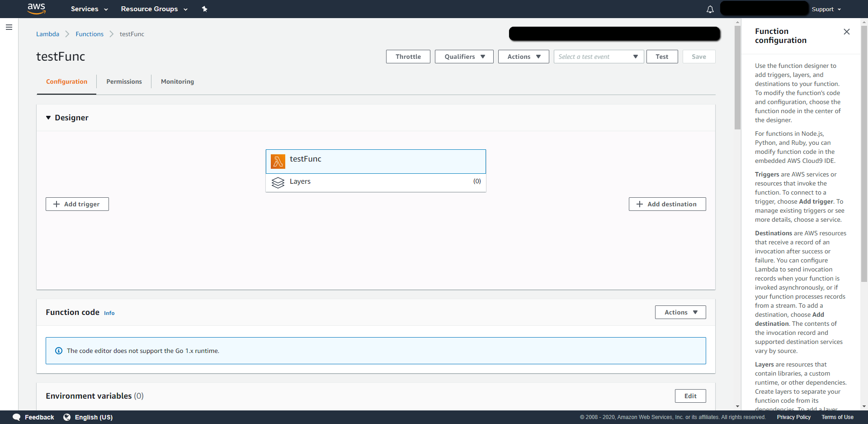The image size is (868, 424).
Task: Change language from English (US)
Action: click(x=94, y=417)
